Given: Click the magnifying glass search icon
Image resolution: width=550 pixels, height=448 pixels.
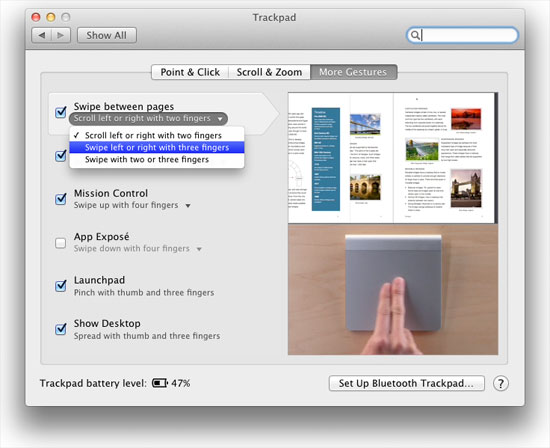Looking at the screenshot, I should point(415,35).
